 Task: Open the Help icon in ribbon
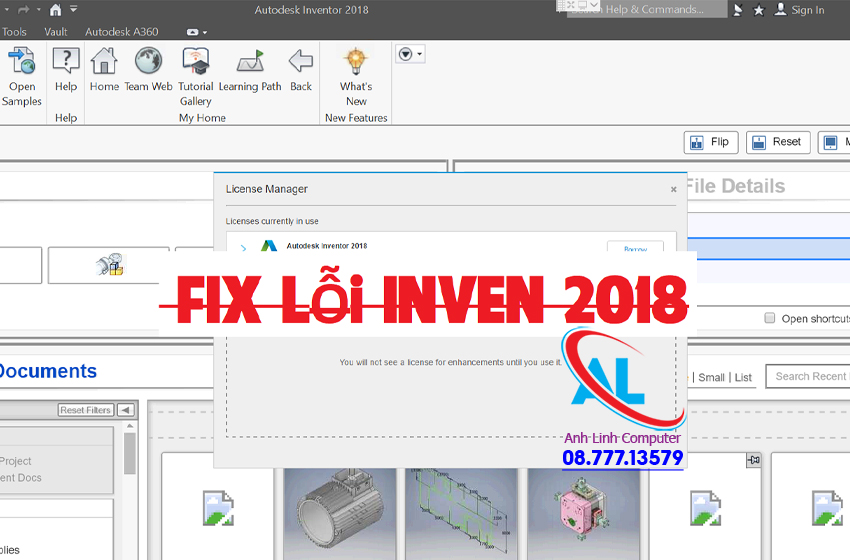(x=66, y=64)
